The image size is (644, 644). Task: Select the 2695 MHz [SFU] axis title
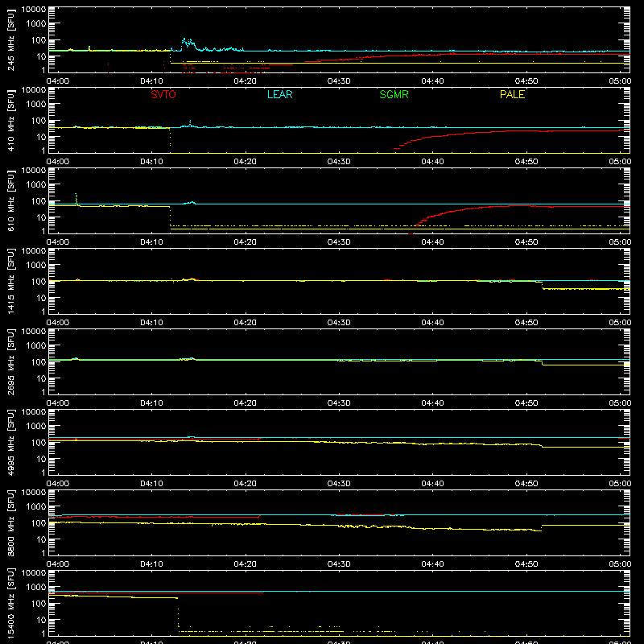pyautogui.click(x=10, y=361)
